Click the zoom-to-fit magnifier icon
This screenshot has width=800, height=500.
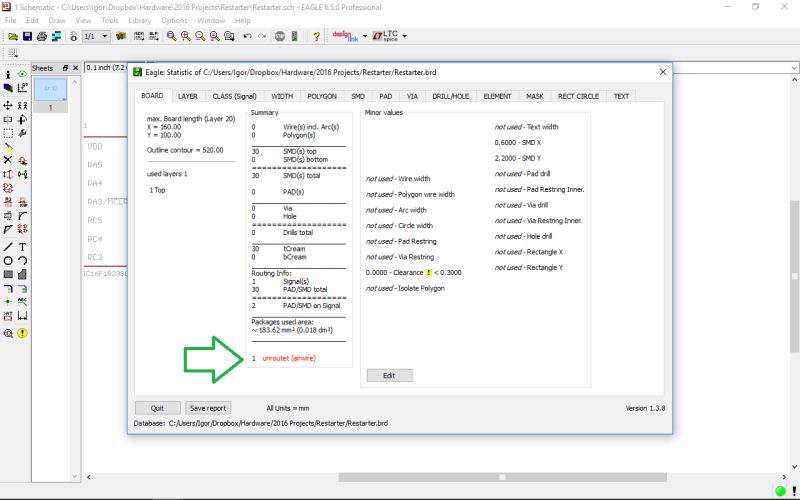(x=171, y=36)
